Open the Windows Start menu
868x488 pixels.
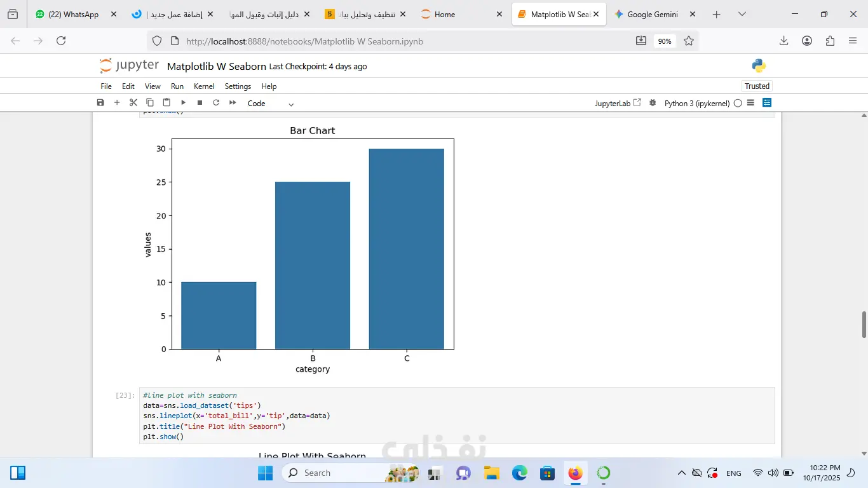pyautogui.click(x=265, y=473)
